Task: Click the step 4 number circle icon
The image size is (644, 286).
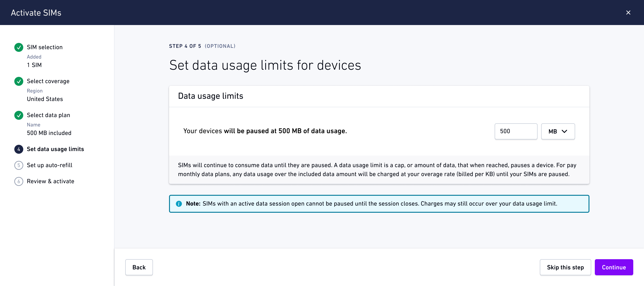Action: [x=19, y=149]
